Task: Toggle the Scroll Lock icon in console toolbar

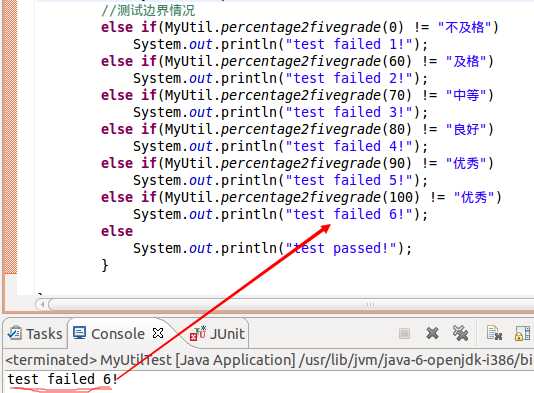Action: coord(522,333)
